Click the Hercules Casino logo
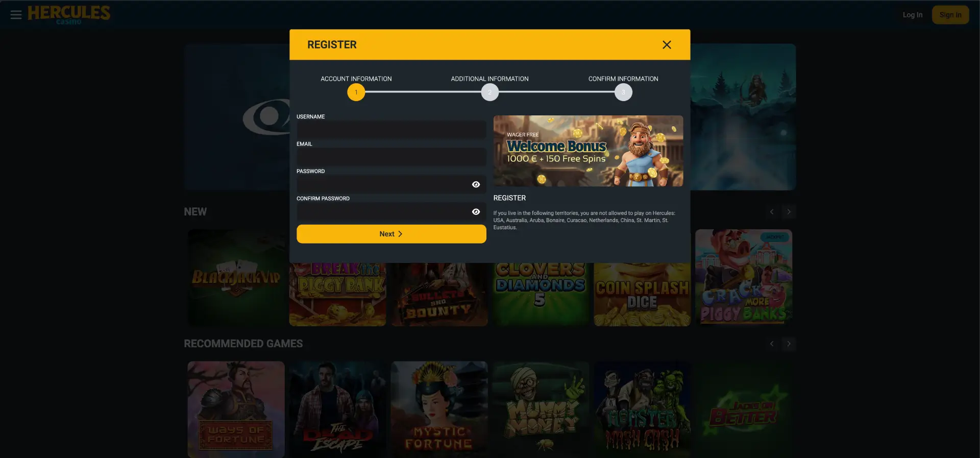This screenshot has width=980, height=458. [69, 15]
